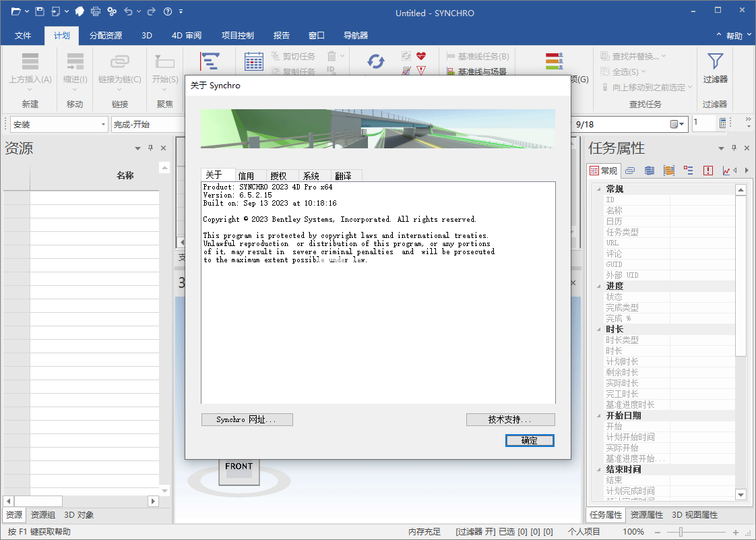The width and height of the screenshot is (756, 540).
Task: Collapse the 进度 property group
Action: pos(599,286)
